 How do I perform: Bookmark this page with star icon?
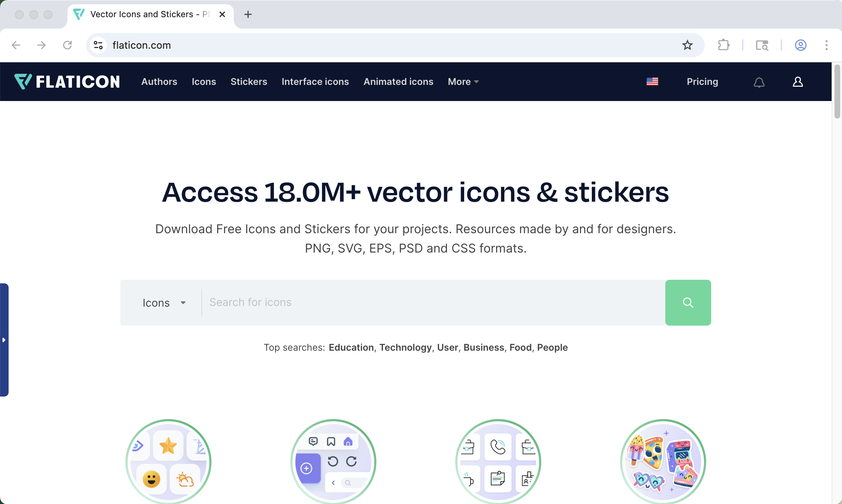pyautogui.click(x=687, y=45)
